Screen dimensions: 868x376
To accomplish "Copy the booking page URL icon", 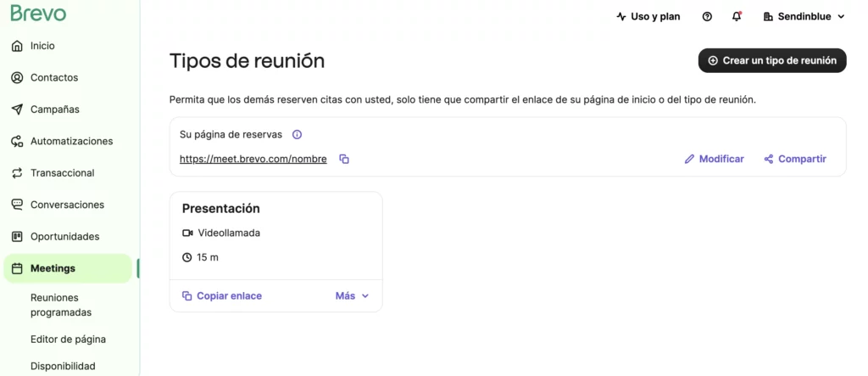I will (344, 159).
